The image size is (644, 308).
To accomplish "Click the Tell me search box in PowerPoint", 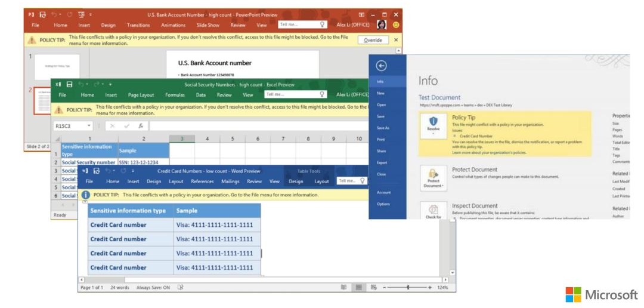I will pyautogui.click(x=302, y=24).
